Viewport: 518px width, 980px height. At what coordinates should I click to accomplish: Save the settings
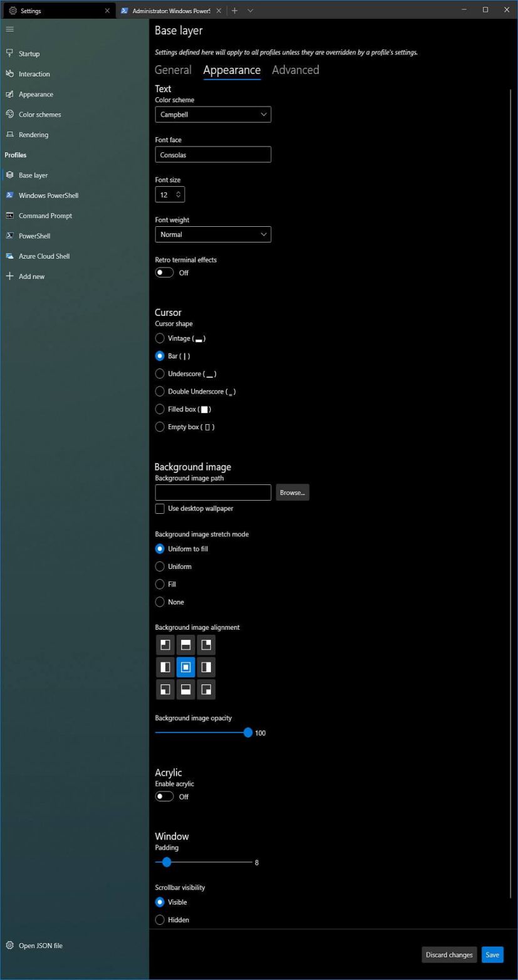click(x=492, y=955)
